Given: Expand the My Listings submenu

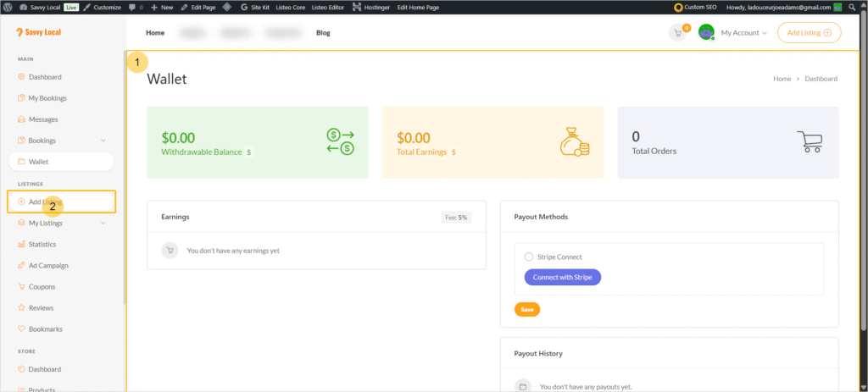Looking at the screenshot, I should click(x=103, y=224).
